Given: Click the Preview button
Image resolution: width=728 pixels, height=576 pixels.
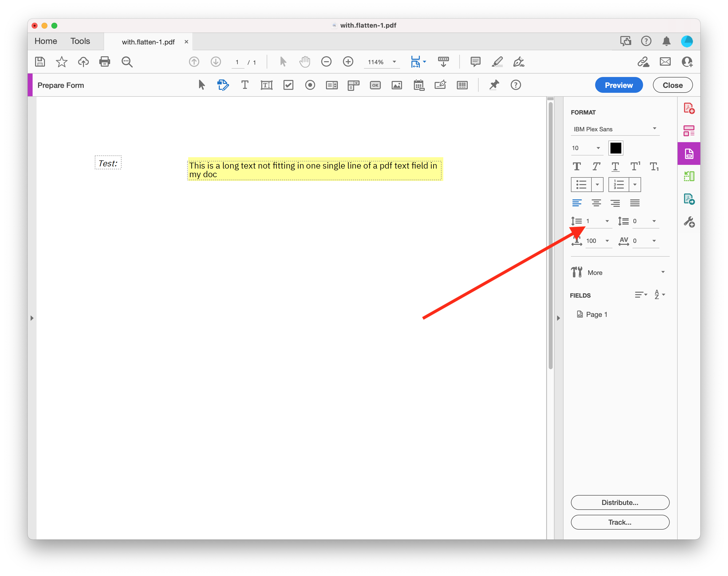Looking at the screenshot, I should click(x=619, y=85).
